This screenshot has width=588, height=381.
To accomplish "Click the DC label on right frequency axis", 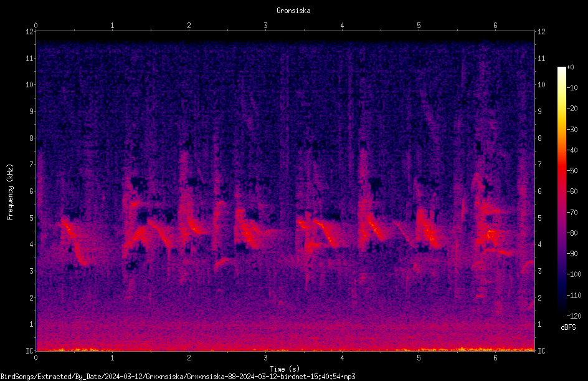I will click(541, 351).
